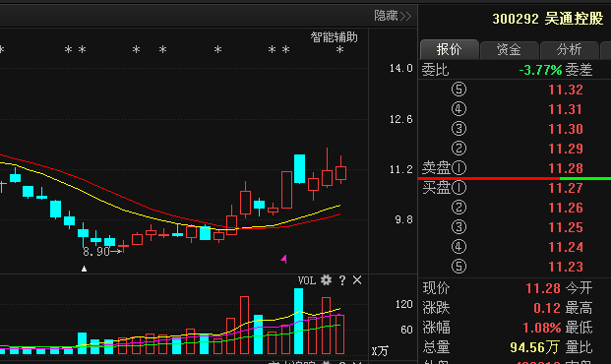Click the rightmost asterisk event marker
The width and height of the screenshot is (611, 364).
click(339, 49)
